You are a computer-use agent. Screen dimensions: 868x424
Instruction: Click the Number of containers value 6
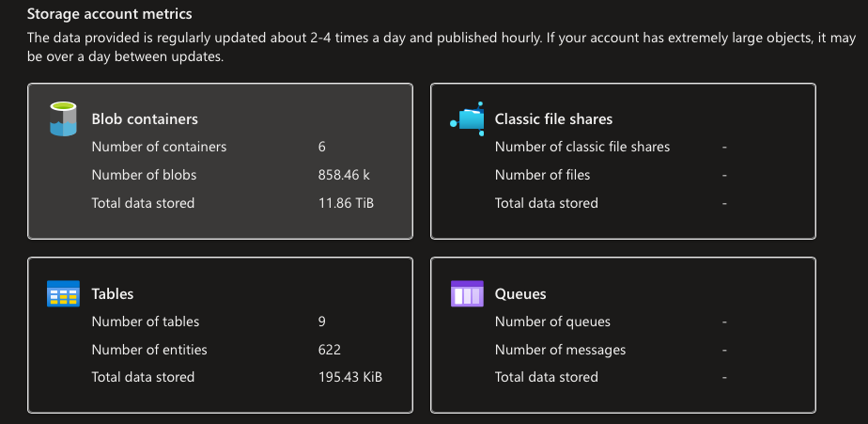pos(321,147)
